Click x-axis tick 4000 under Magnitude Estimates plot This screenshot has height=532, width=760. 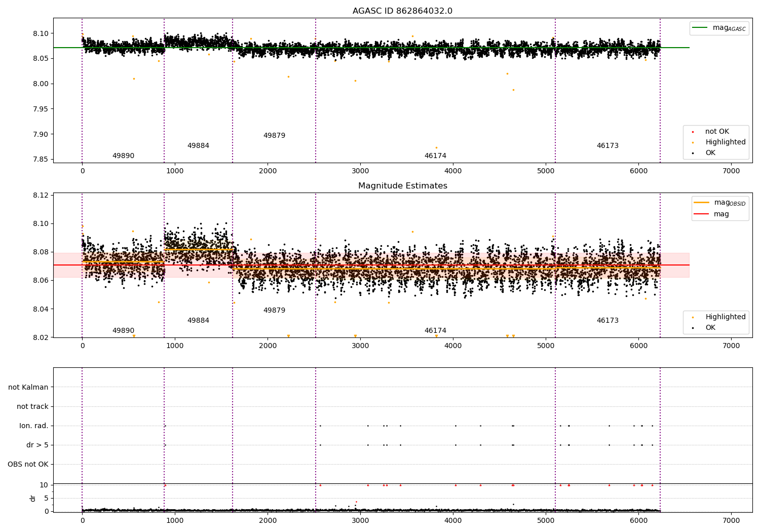pyautogui.click(x=453, y=346)
